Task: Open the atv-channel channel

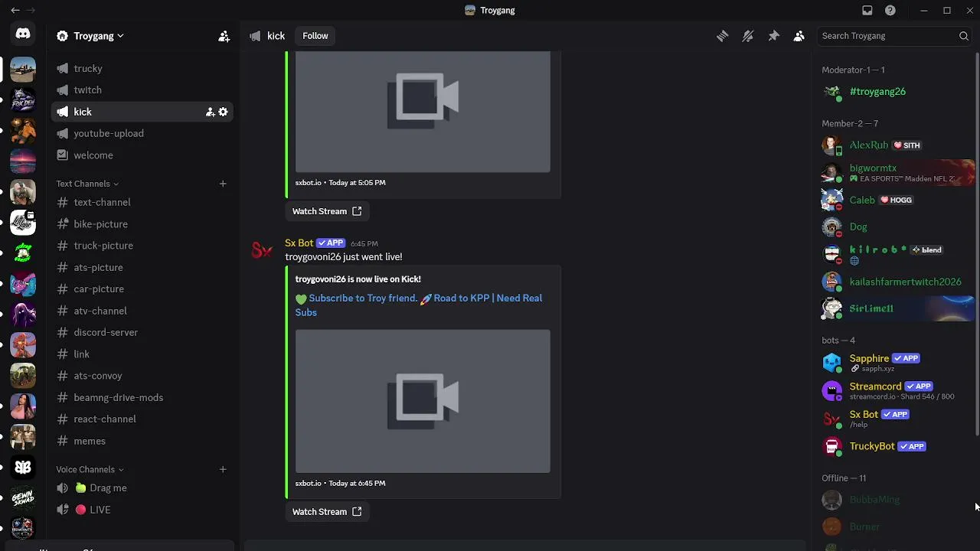Action: tap(142, 311)
